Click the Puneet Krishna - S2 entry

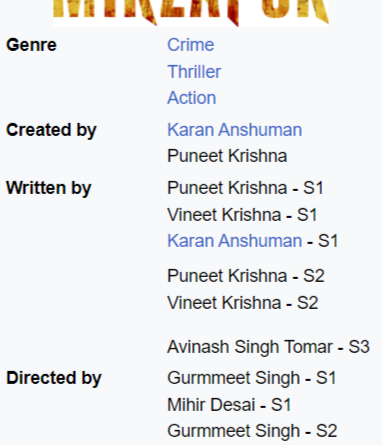pos(246,276)
